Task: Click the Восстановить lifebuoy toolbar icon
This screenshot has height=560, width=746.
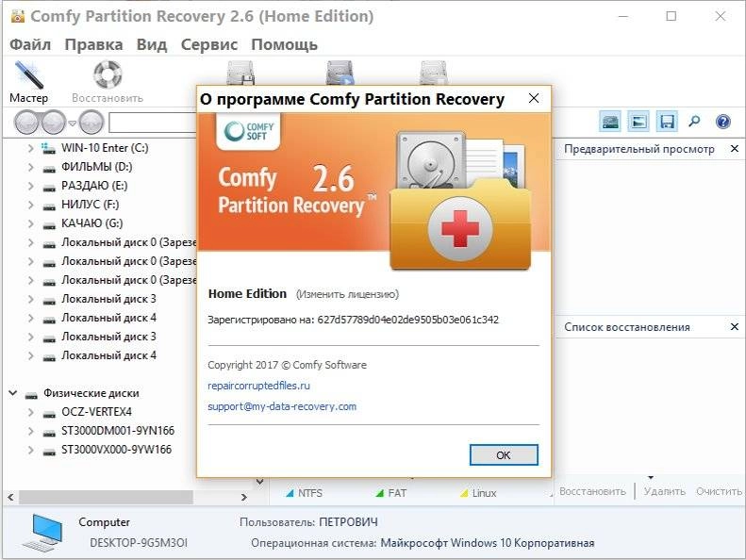Action: (108, 74)
